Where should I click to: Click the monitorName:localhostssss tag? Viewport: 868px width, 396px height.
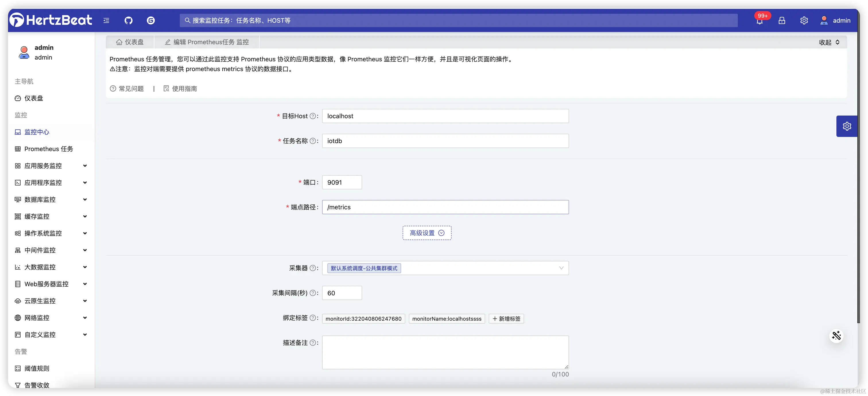447,319
